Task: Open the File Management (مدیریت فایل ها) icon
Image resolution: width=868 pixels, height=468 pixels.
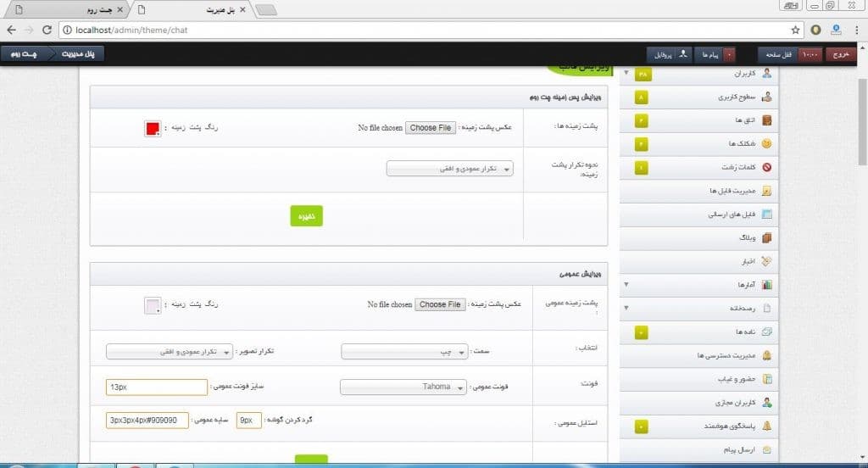Action: [x=766, y=191]
